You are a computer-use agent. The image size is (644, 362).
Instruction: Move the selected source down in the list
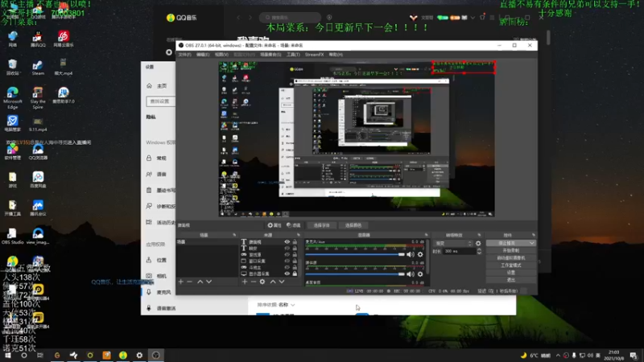(282, 282)
